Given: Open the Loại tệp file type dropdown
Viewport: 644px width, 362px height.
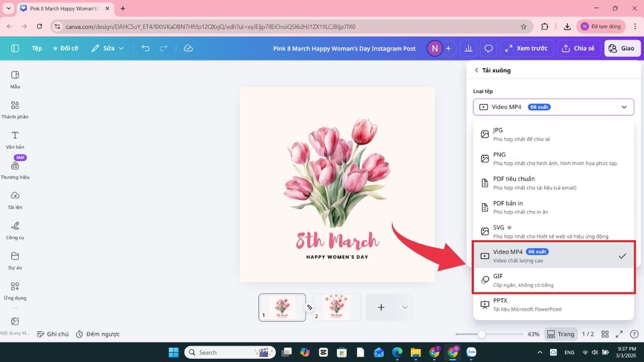Looking at the screenshot, I should click(553, 107).
